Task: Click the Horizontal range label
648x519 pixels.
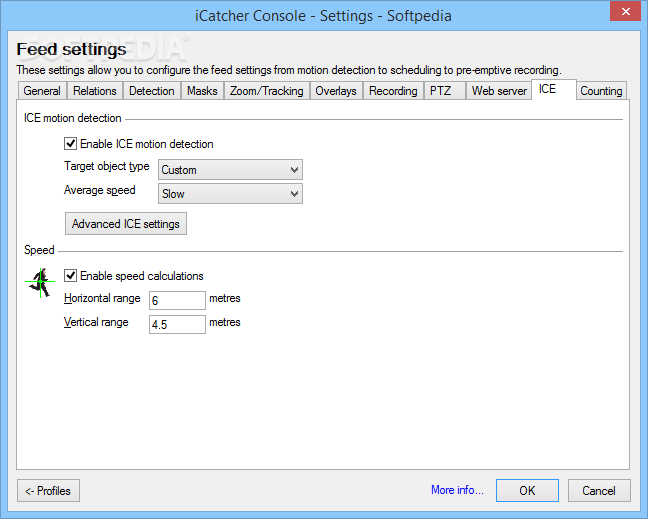Action: click(x=102, y=298)
